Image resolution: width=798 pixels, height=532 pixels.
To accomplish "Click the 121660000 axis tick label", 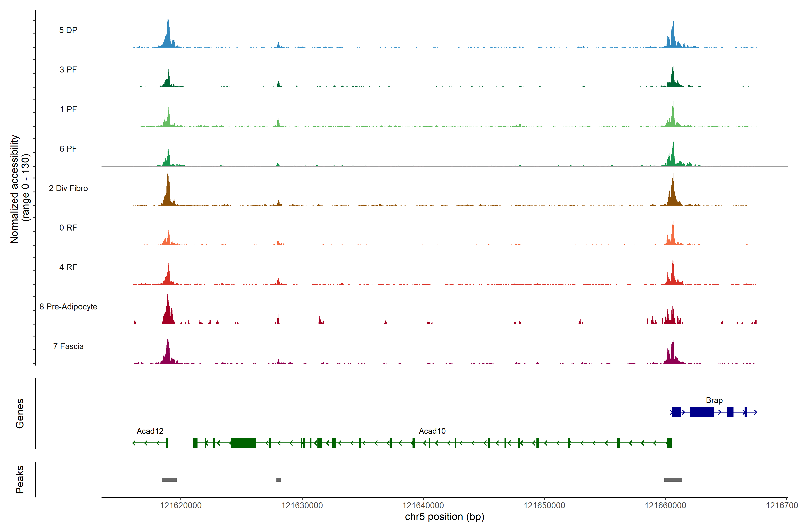I will click(x=665, y=506).
